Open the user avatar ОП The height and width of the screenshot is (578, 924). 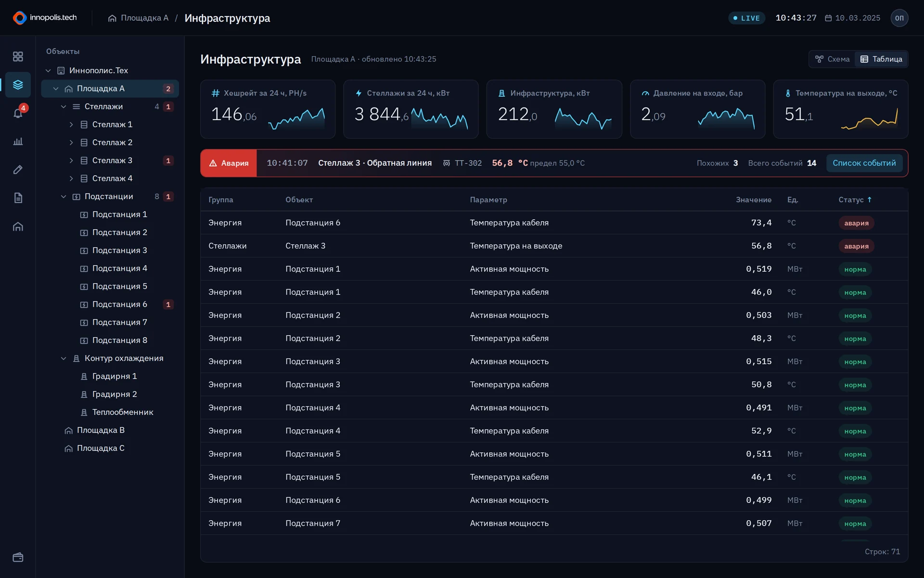pyautogui.click(x=899, y=18)
